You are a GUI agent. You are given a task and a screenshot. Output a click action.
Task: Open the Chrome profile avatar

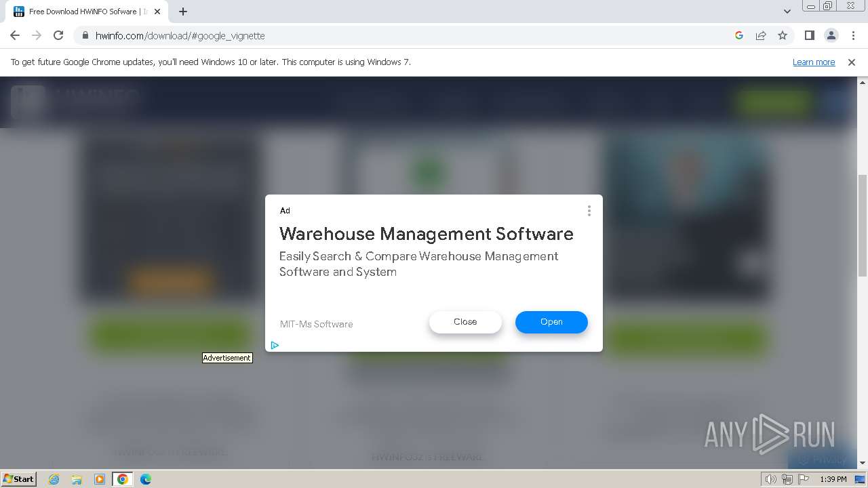pyautogui.click(x=831, y=35)
